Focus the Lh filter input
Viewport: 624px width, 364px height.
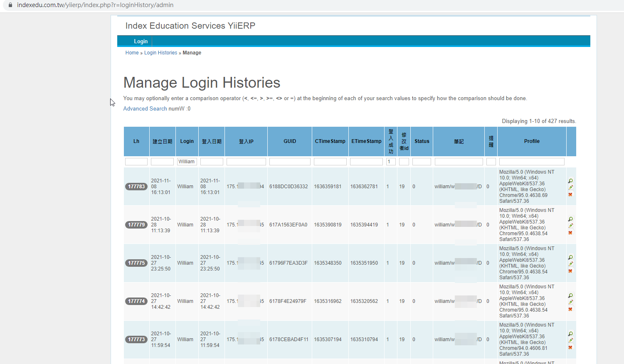[x=136, y=162]
